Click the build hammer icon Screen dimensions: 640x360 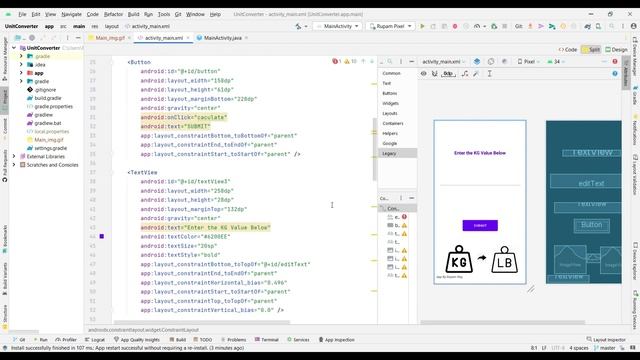(298, 26)
